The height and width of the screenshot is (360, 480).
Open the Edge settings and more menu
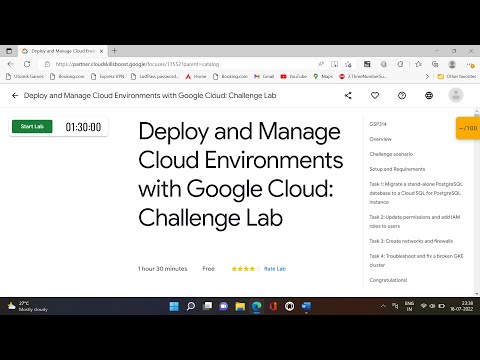click(x=470, y=64)
